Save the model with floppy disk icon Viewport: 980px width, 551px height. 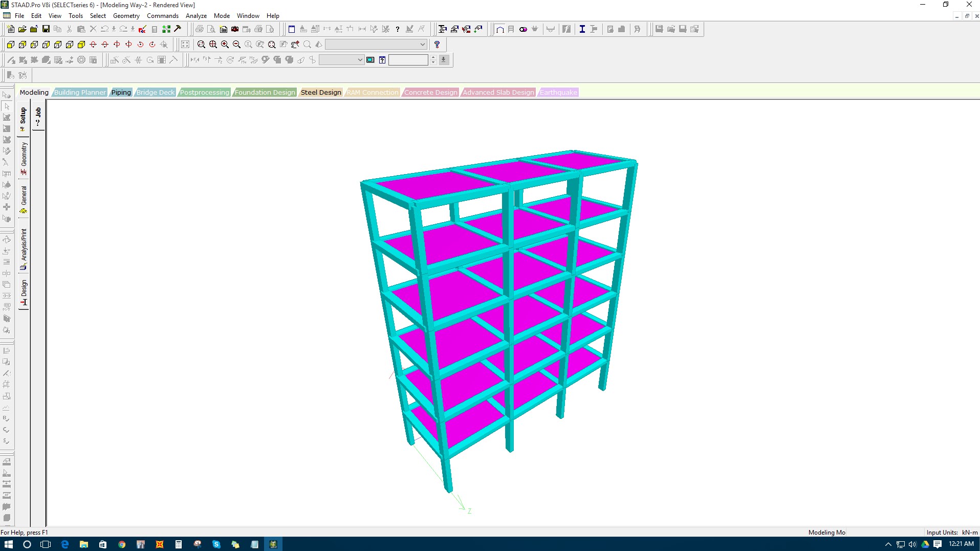point(46,29)
